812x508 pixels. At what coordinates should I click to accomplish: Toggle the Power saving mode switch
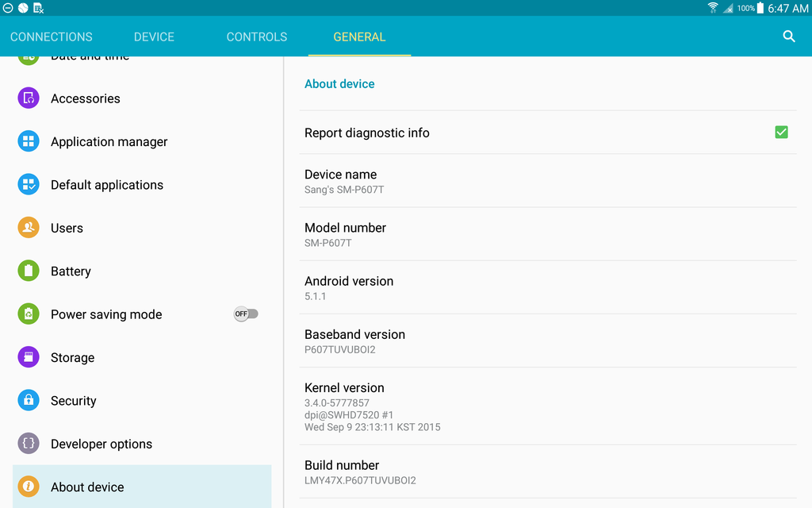pos(245,314)
